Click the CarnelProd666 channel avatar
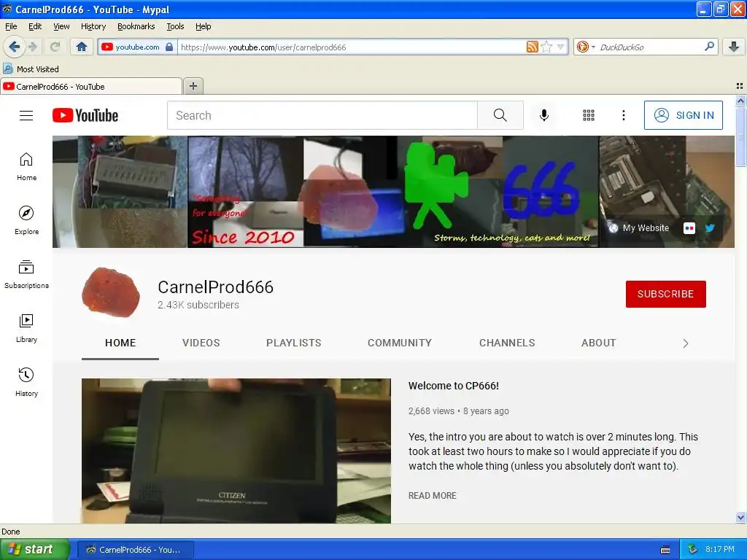This screenshot has height=560, width=747. tap(111, 292)
